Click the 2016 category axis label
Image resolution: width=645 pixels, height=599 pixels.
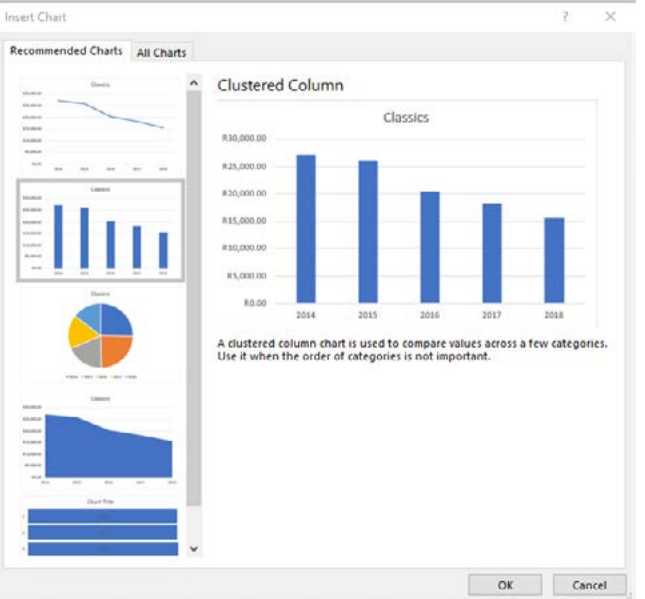pos(429,315)
